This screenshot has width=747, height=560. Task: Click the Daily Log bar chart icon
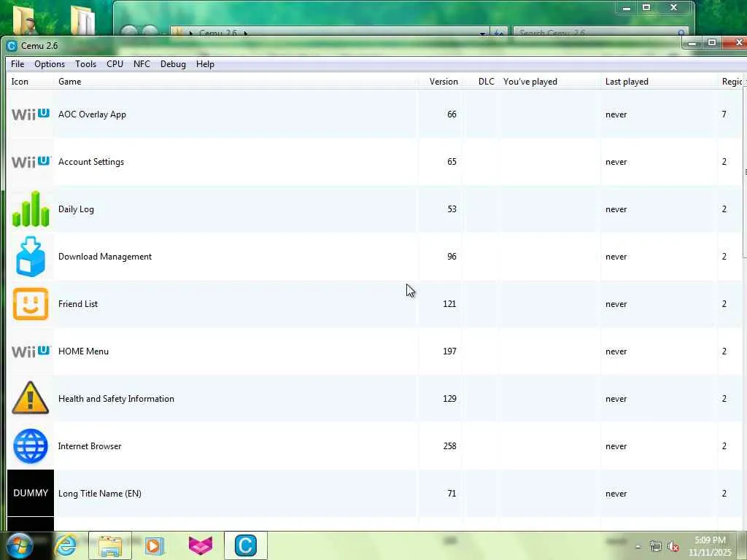click(31, 209)
